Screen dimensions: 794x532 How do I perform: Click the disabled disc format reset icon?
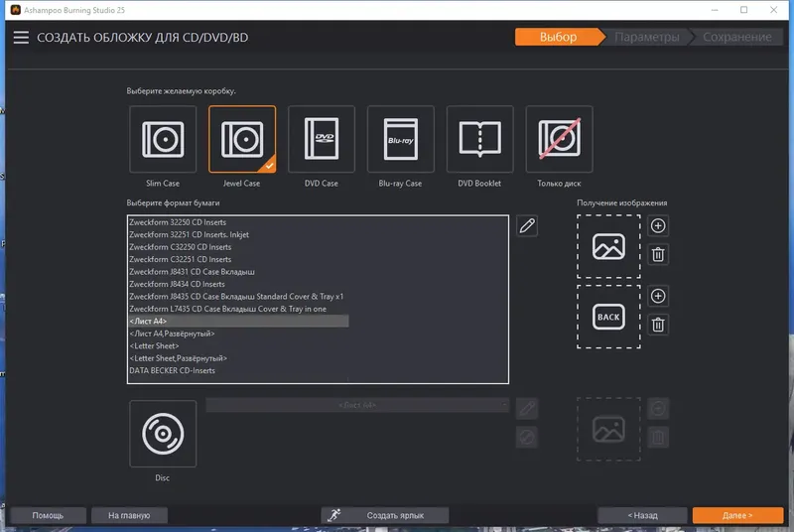click(527, 437)
